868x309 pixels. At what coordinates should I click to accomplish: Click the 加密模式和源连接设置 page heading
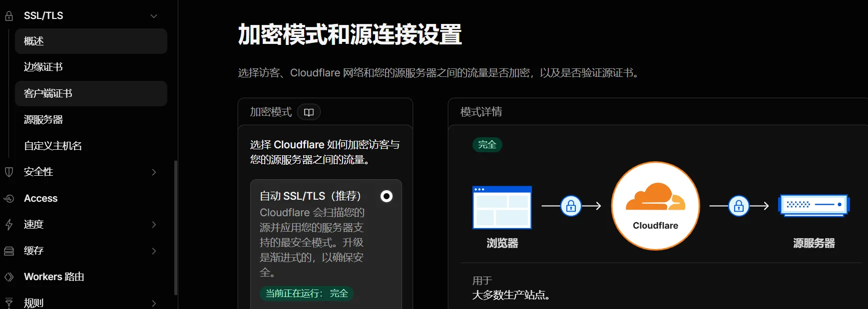tap(350, 35)
